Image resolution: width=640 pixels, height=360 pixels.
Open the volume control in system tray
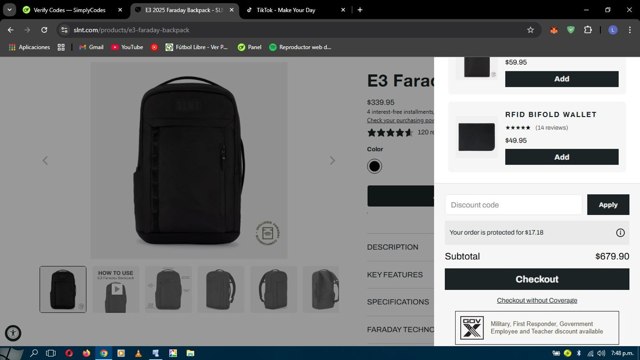coord(601,353)
